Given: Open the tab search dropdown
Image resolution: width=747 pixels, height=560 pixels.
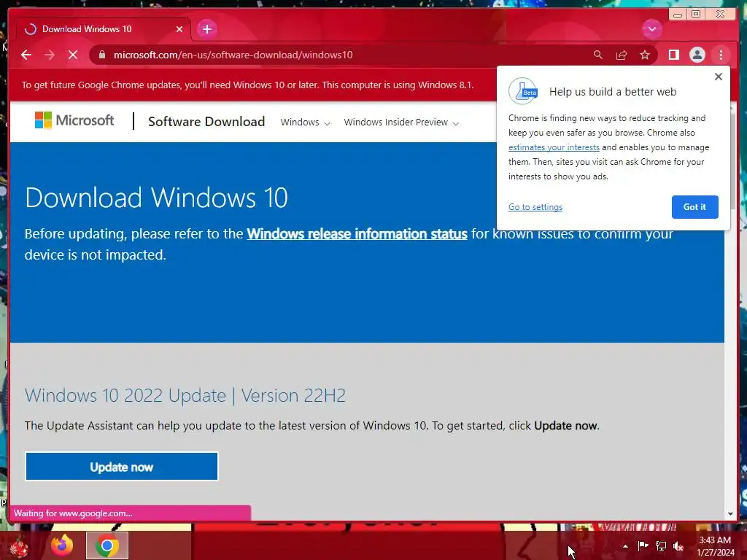Looking at the screenshot, I should pyautogui.click(x=651, y=29).
